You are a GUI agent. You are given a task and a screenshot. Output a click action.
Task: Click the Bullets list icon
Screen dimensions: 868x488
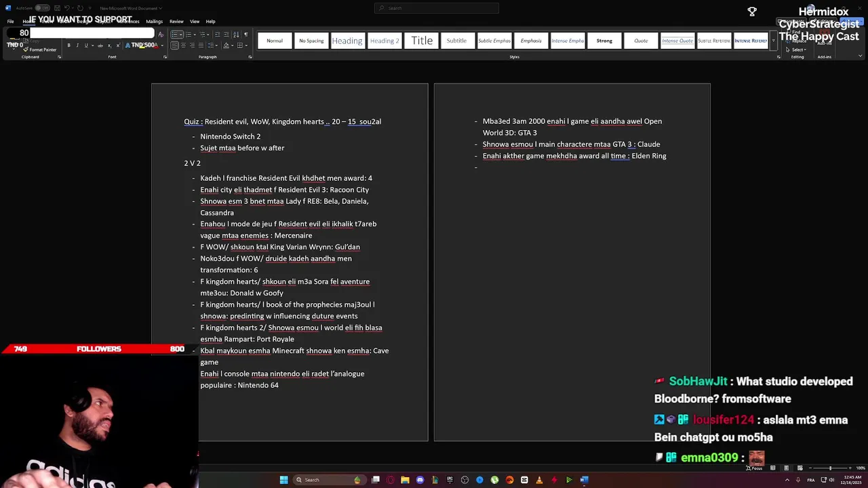(x=174, y=35)
